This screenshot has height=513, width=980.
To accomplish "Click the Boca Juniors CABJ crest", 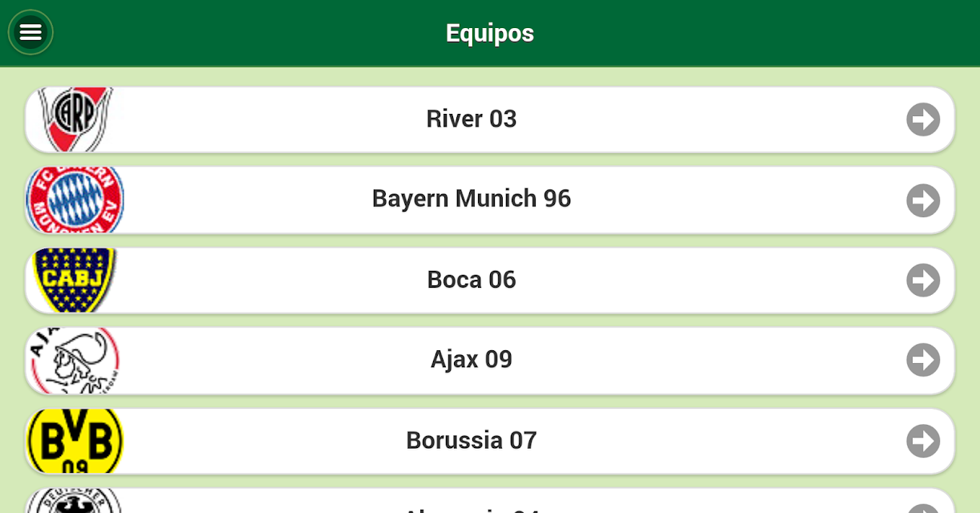I will tap(74, 280).
